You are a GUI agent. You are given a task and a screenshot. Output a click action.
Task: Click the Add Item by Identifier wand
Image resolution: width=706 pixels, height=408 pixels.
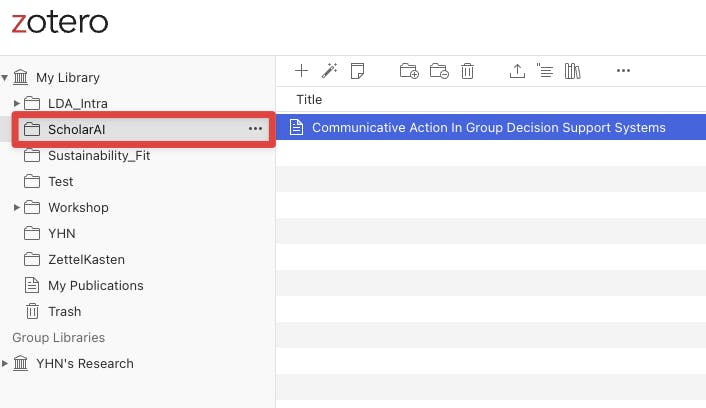(329, 71)
